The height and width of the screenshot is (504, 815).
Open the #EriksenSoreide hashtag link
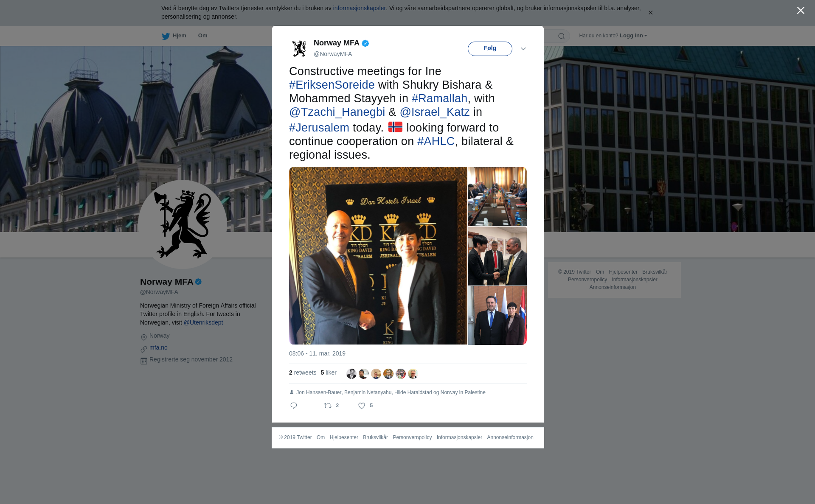click(x=332, y=85)
